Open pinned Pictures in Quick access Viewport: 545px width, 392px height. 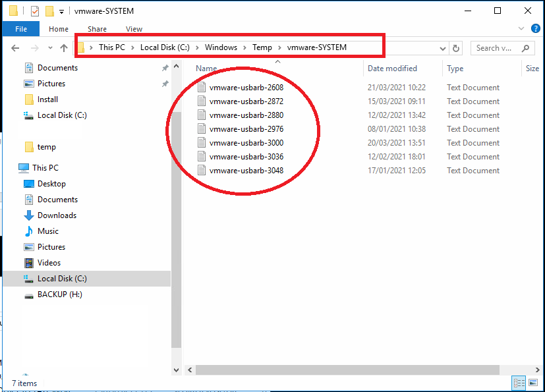click(51, 84)
